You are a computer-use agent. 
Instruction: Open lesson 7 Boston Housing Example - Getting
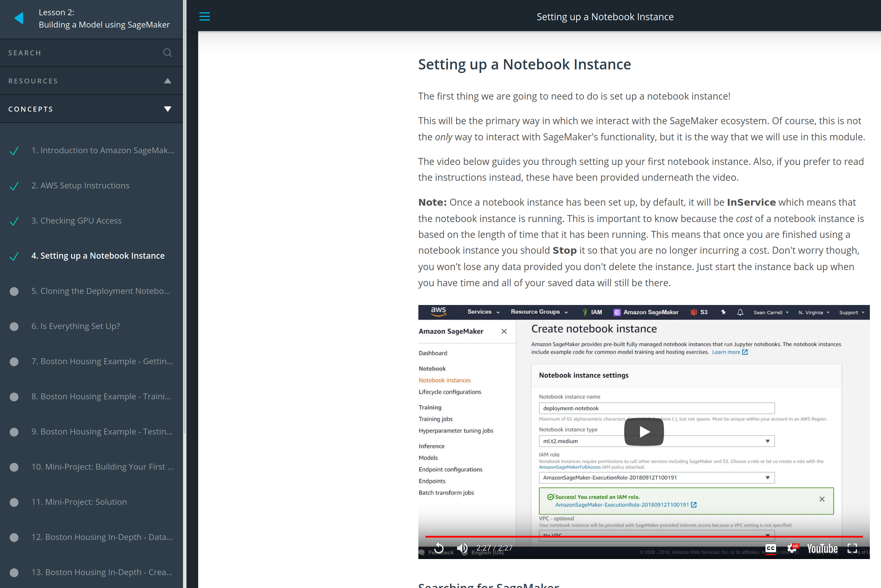coord(102,362)
